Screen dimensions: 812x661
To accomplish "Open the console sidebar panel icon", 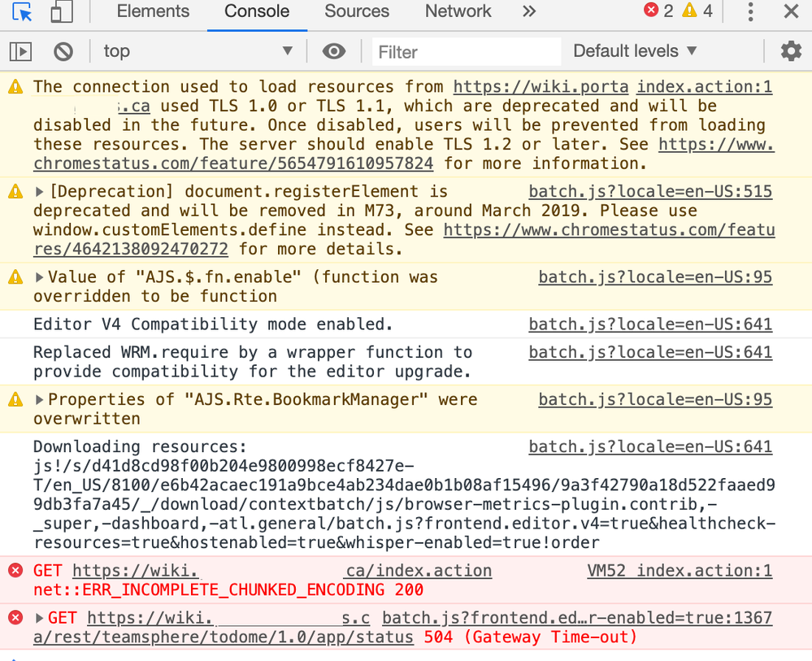I will coord(20,50).
